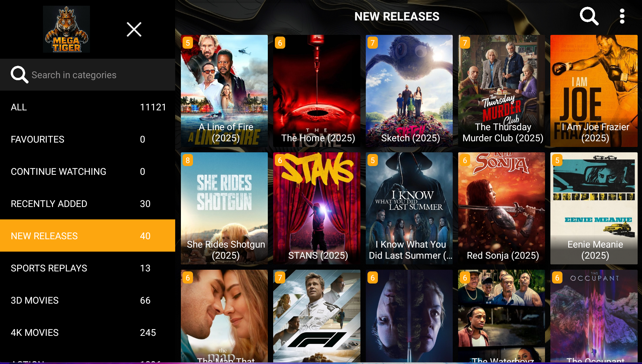642x364 pixels.
Task: Open The Thursday Murder Club poster
Action: [501, 91]
